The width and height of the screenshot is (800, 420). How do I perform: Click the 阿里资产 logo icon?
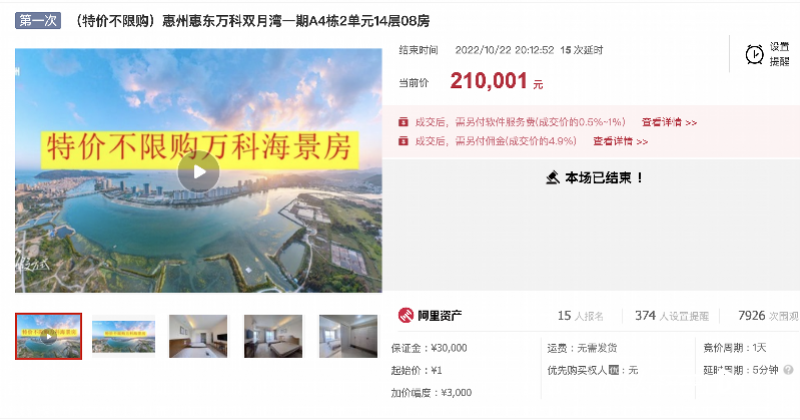[x=406, y=315]
